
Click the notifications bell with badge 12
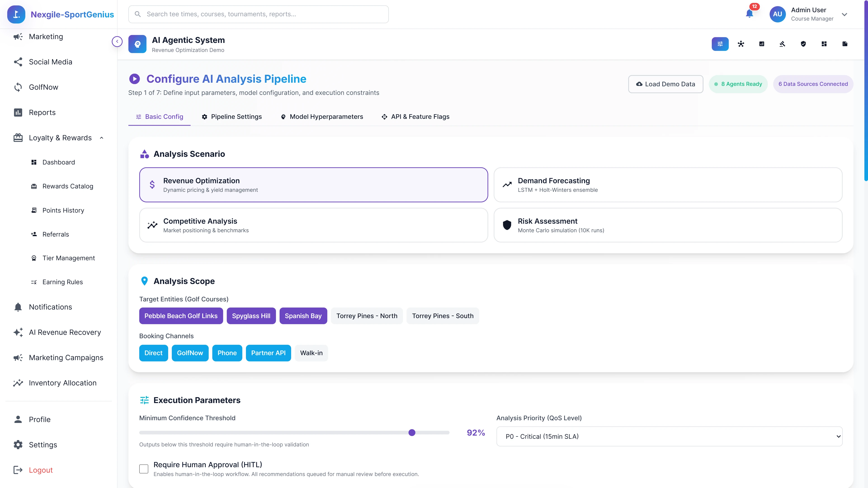click(x=750, y=14)
